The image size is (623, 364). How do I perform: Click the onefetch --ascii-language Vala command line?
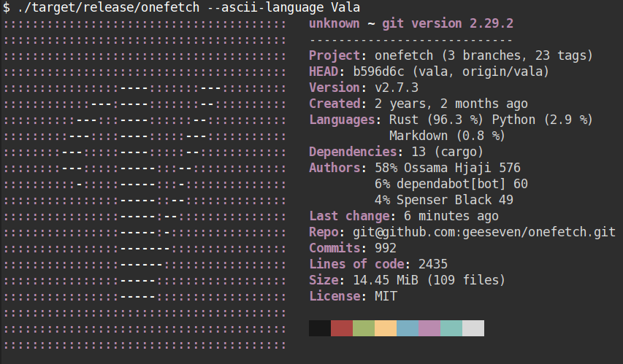[188, 7]
